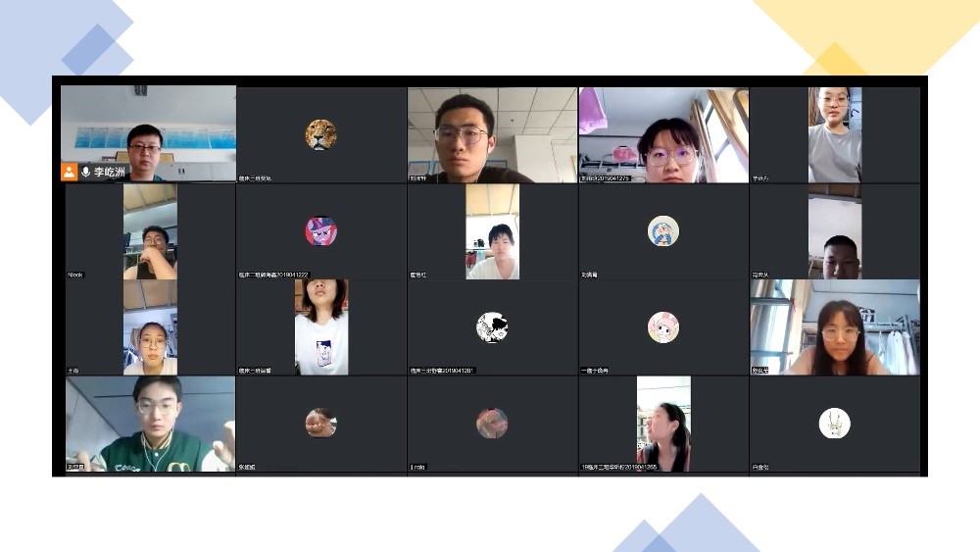Select video of person shown in side profile
Image resolution: width=980 pixels, height=552 pixels.
(663, 423)
